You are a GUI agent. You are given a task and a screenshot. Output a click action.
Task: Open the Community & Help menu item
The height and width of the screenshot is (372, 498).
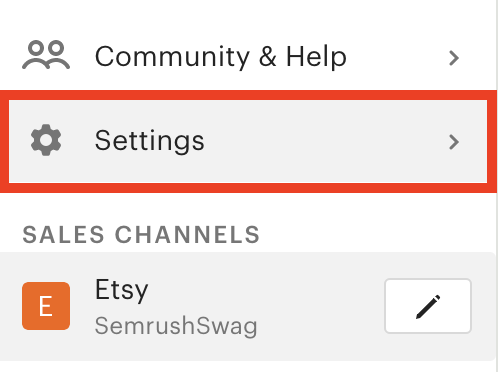tap(248, 57)
